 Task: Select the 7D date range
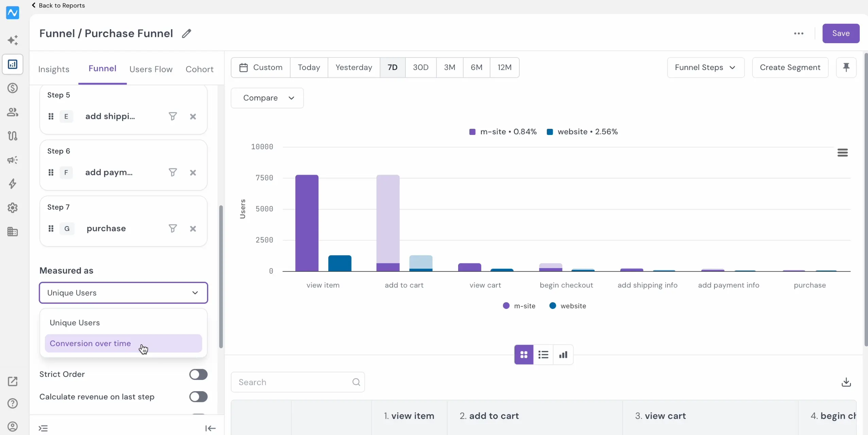[393, 67]
